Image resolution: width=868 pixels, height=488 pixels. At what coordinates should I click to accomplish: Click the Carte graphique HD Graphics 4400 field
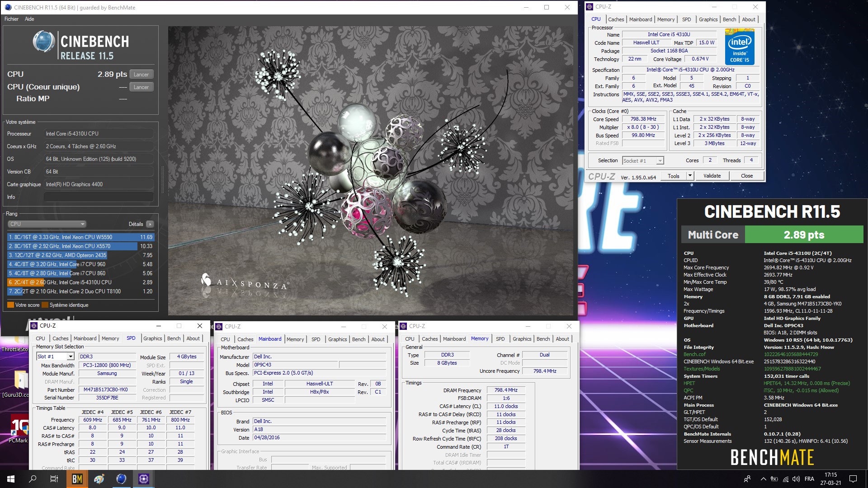99,184
